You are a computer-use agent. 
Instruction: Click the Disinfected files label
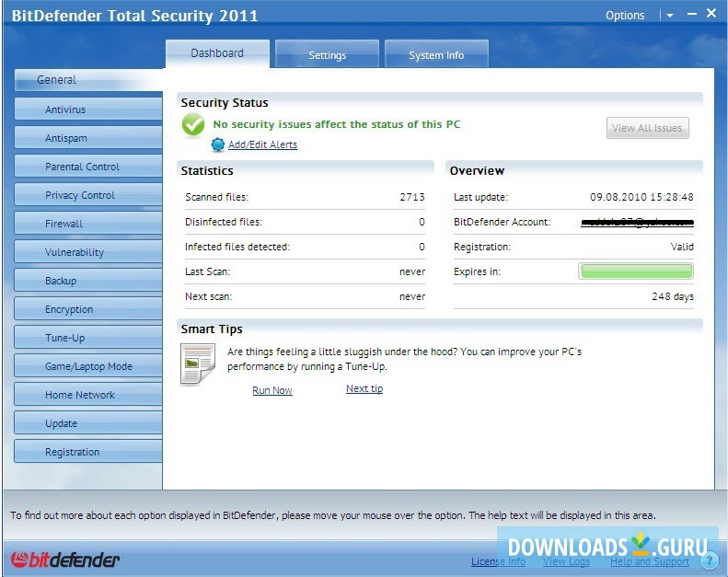pos(224,223)
